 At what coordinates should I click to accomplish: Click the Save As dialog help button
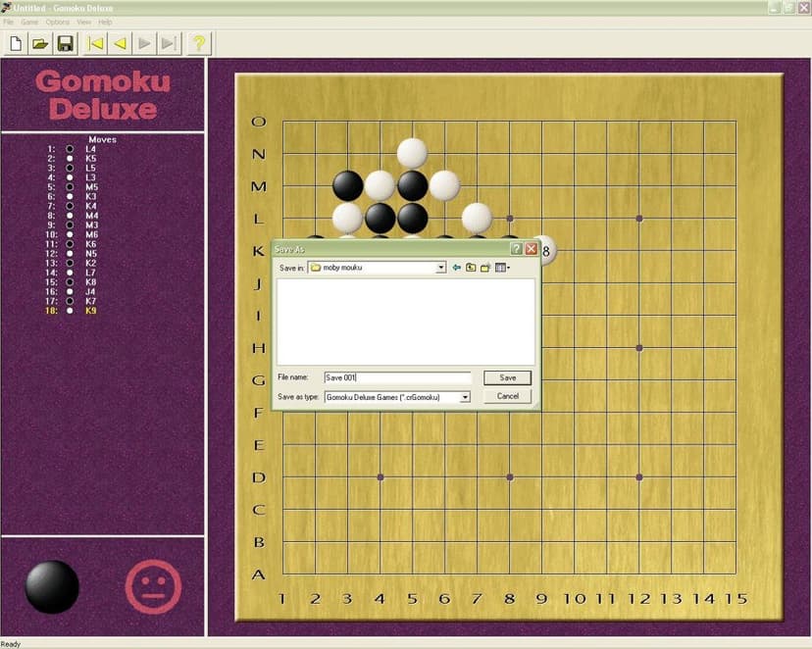(x=516, y=249)
